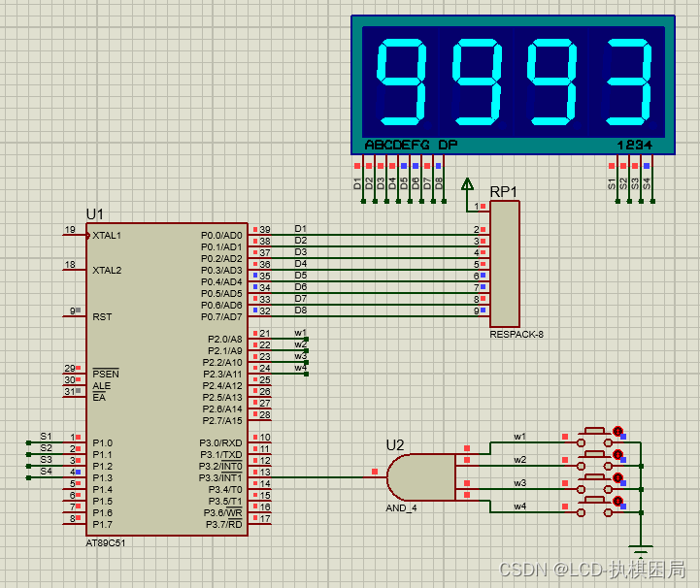Toggle the red latch dot on w2 button
The width and height of the screenshot is (700, 588).
[x=617, y=454]
